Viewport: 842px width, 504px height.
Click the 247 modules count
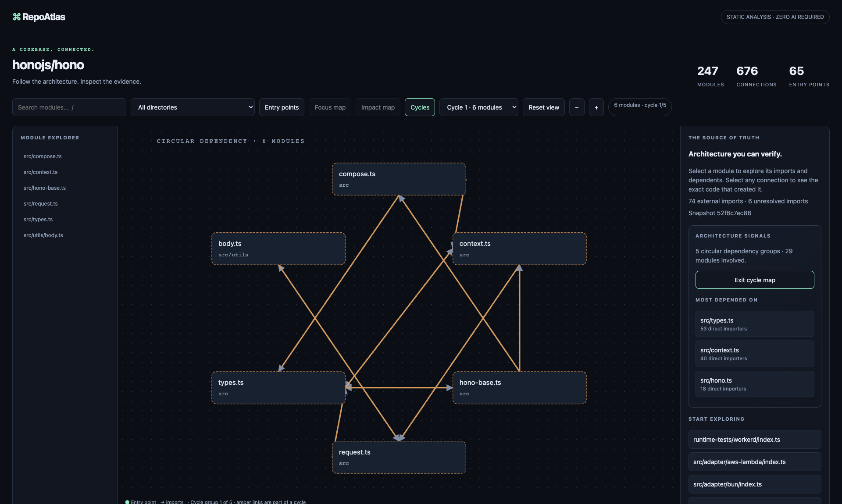[710, 76]
